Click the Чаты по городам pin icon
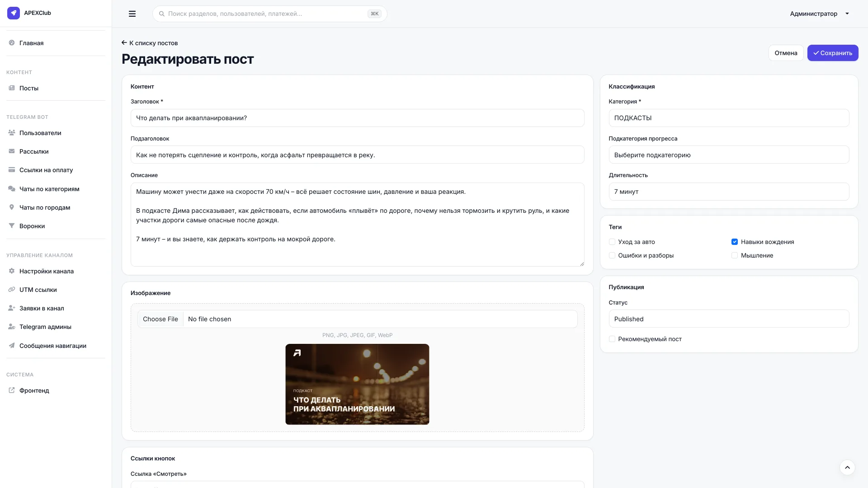This screenshot has width=868, height=488. (12, 207)
